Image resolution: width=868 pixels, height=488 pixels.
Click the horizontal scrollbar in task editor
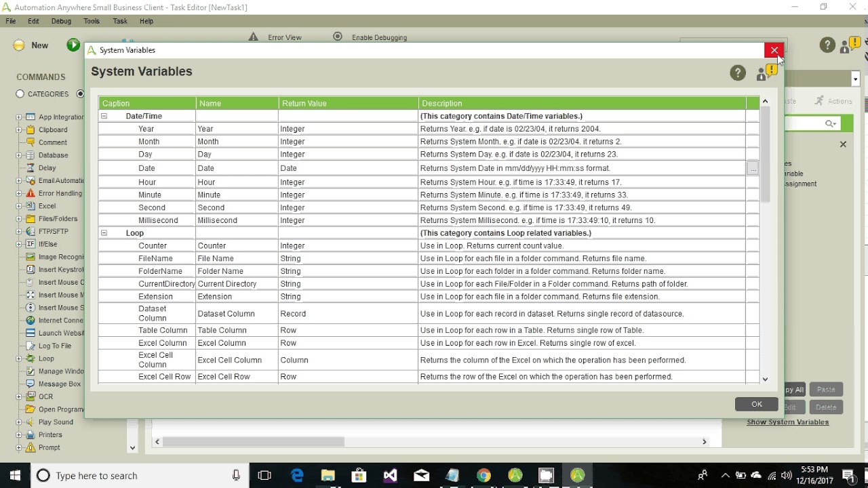[254, 442]
